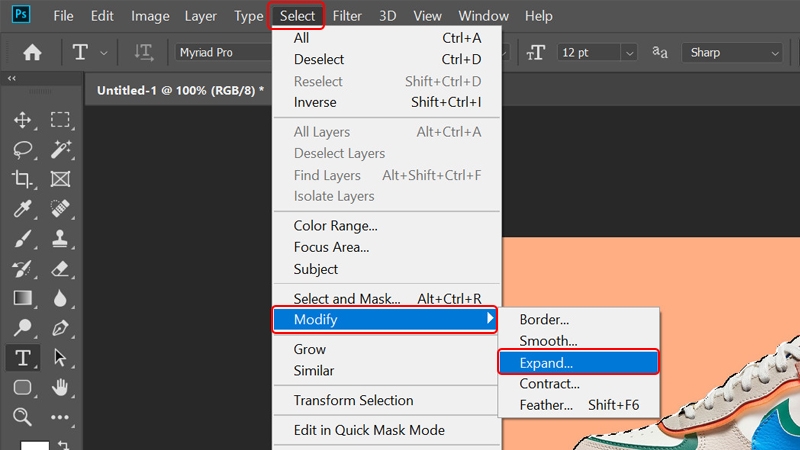
Task: Open the File menu
Action: pyautogui.click(x=63, y=16)
